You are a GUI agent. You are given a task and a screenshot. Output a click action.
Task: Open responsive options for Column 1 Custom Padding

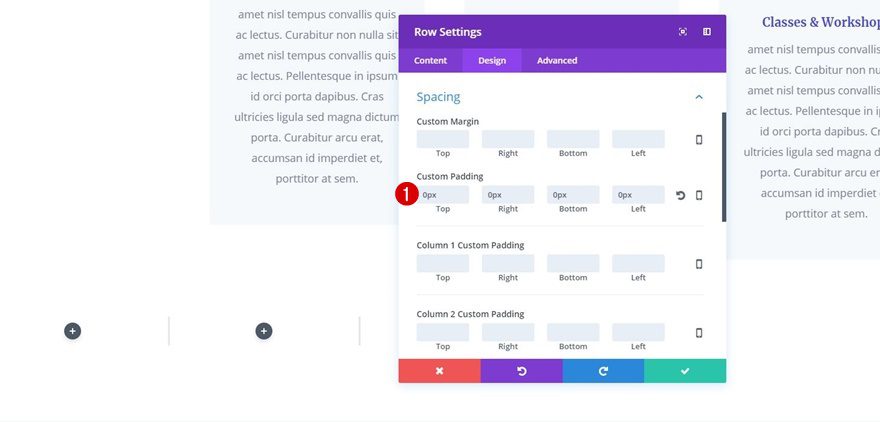click(699, 264)
